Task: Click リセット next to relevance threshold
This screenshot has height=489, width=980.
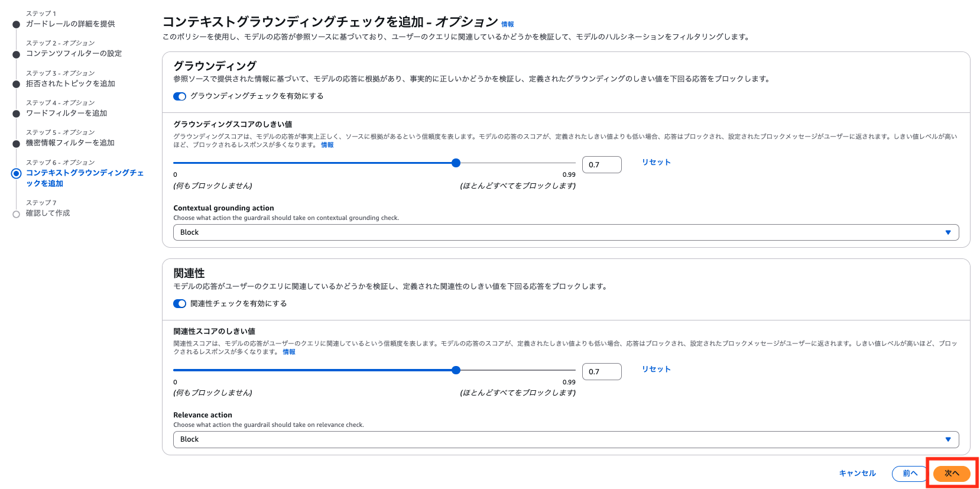Action: click(x=656, y=369)
